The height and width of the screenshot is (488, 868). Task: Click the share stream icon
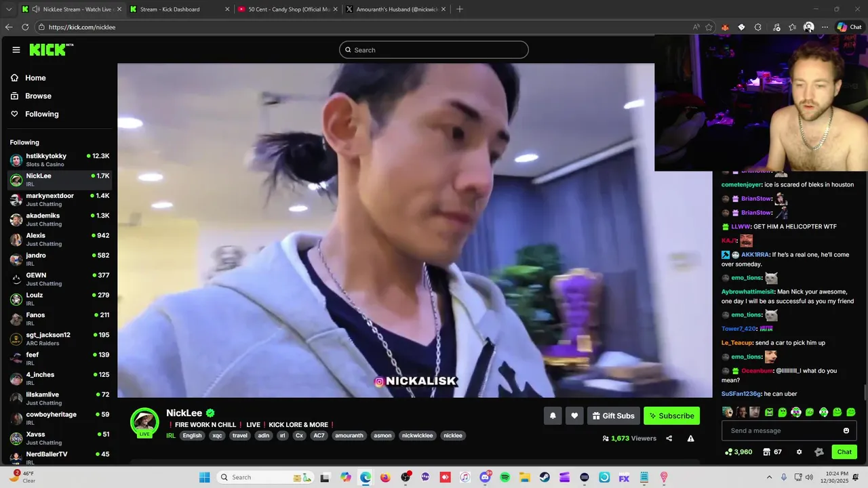[x=669, y=439]
